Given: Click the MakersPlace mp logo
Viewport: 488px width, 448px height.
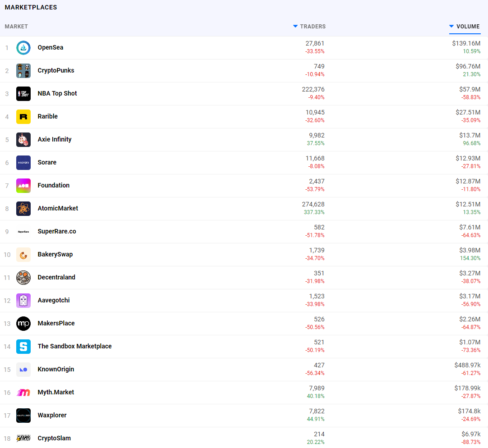Looking at the screenshot, I should coord(23,324).
